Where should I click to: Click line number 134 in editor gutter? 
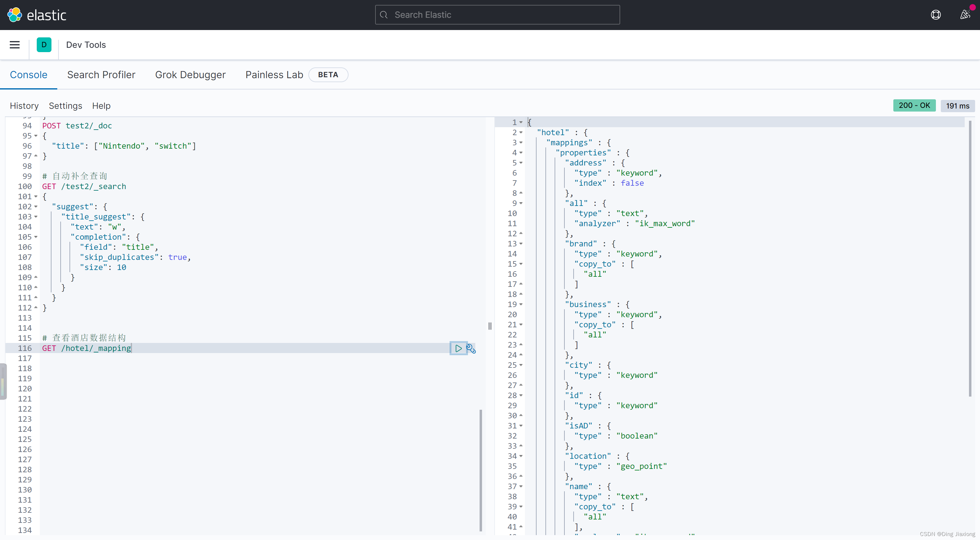click(25, 530)
